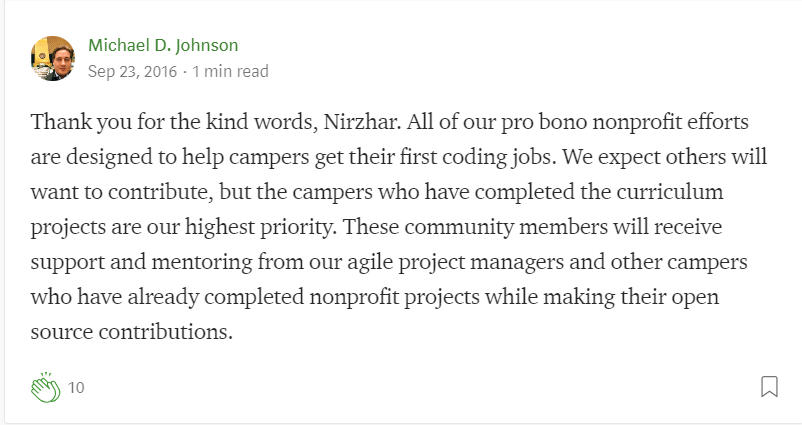Click the name Nirzhar in the text

(360, 122)
